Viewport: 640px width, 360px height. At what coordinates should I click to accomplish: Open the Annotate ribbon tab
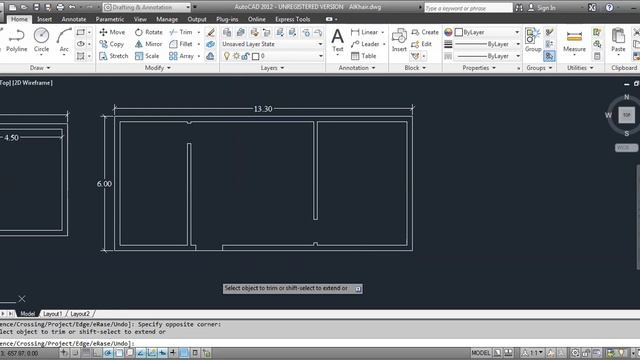click(x=73, y=19)
